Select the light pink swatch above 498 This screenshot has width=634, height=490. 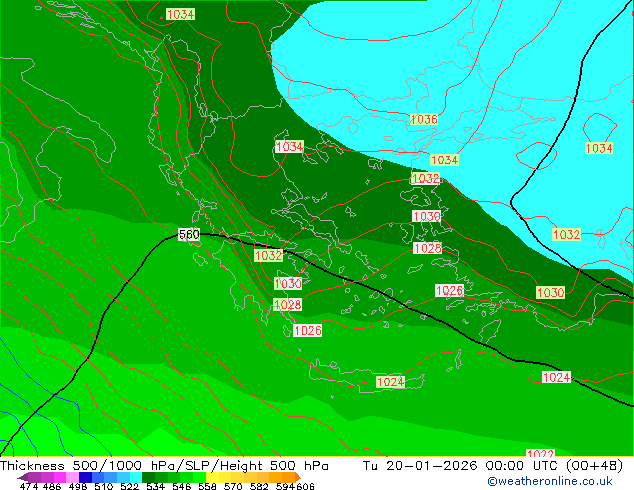coord(72,477)
